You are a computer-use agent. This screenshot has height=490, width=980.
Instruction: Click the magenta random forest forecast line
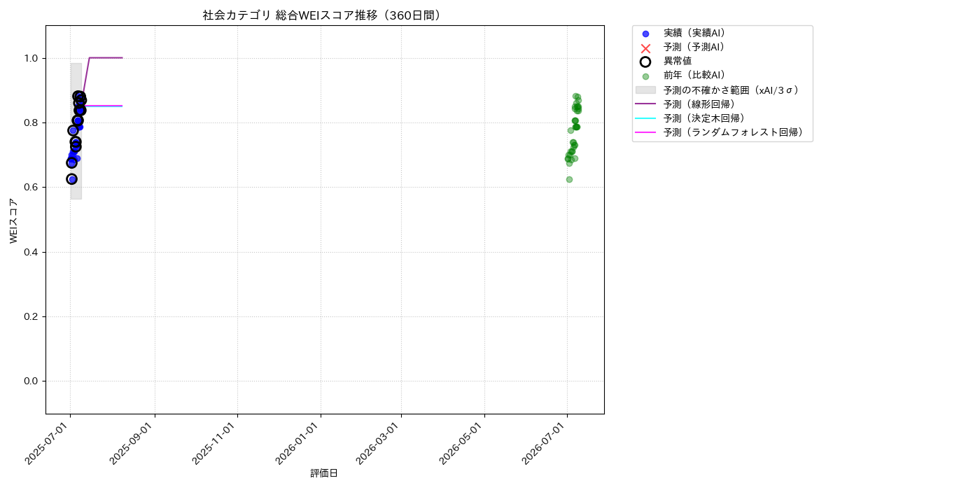[x=104, y=106]
